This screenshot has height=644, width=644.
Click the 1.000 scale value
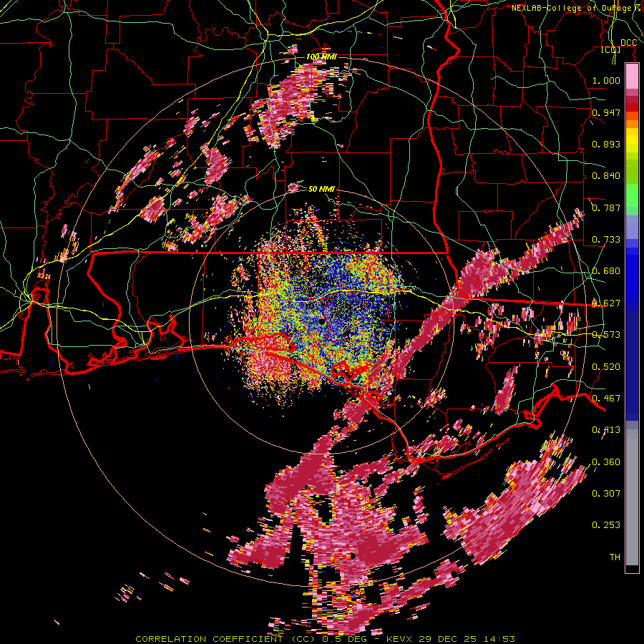pyautogui.click(x=606, y=80)
